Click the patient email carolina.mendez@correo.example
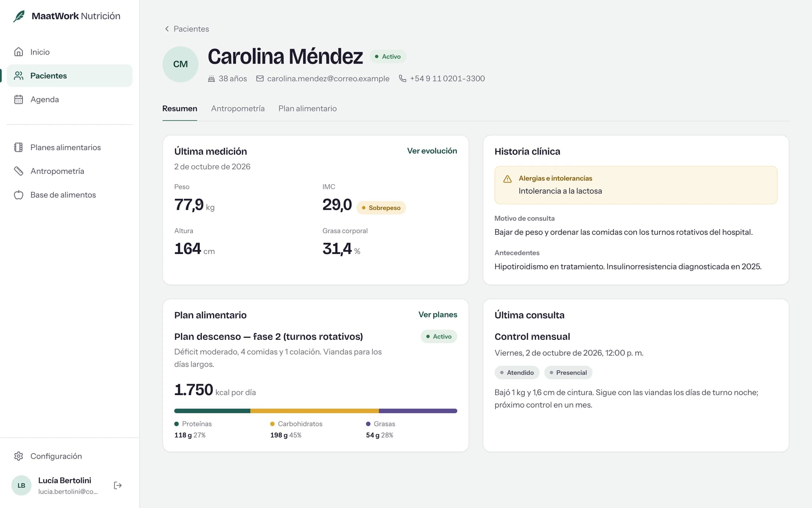The width and height of the screenshot is (812, 508). click(328, 79)
